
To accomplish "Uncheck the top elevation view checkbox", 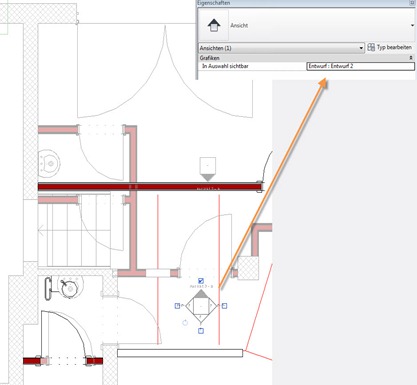I will [201, 281].
